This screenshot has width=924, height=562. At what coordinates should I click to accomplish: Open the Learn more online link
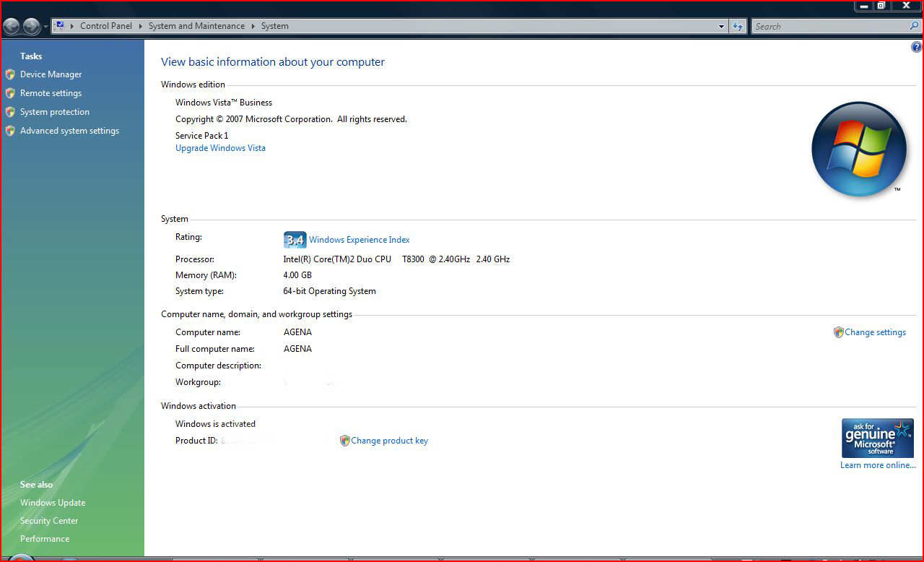tap(878, 465)
